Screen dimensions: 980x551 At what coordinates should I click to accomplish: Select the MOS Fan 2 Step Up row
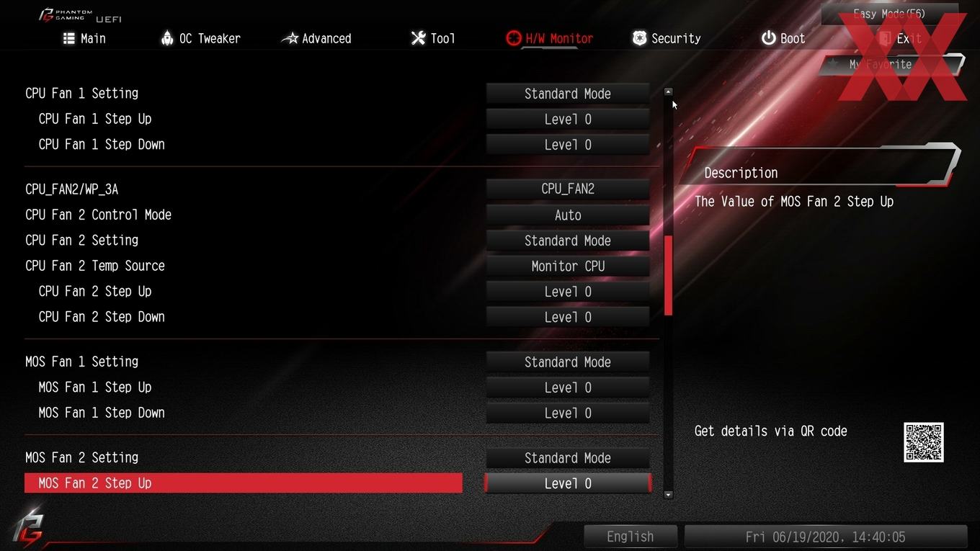[244, 483]
